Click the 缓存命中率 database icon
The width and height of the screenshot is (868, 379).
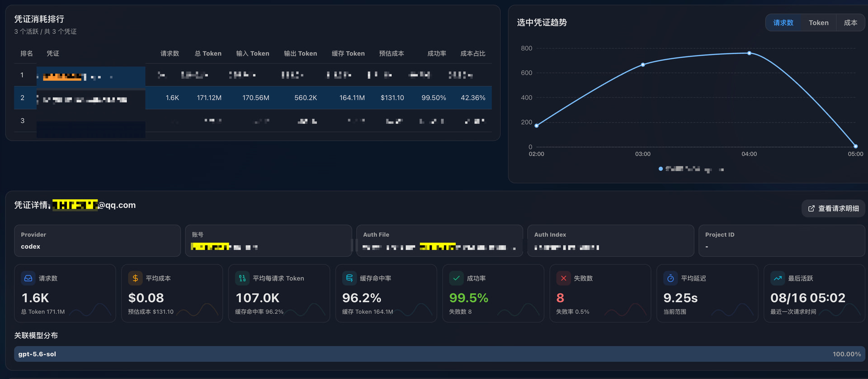pos(349,278)
